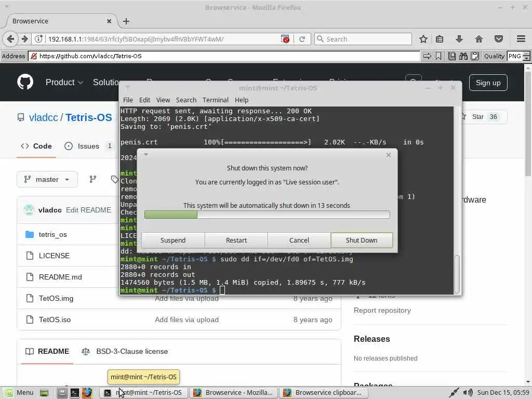This screenshot has width=532, height=399.
Task: Click the shutdown countdown progress bar
Action: click(x=267, y=215)
